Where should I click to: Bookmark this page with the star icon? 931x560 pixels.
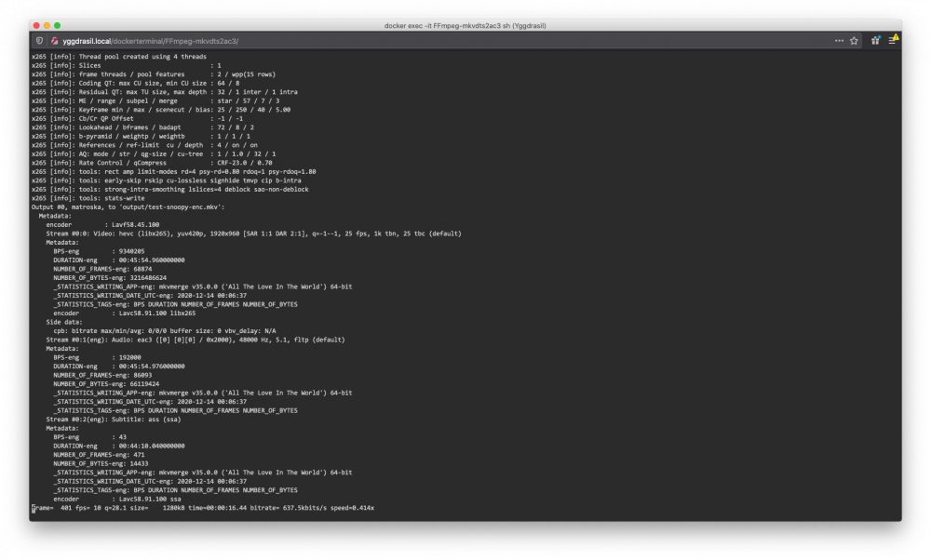[854, 41]
